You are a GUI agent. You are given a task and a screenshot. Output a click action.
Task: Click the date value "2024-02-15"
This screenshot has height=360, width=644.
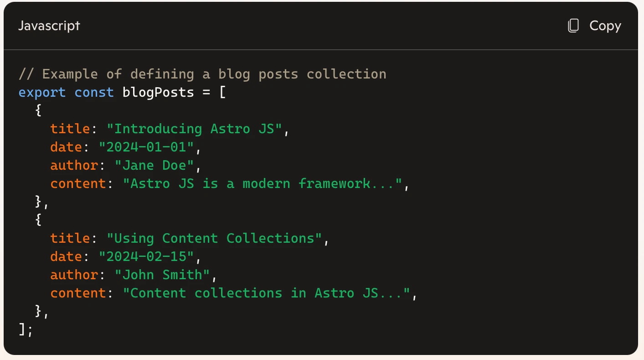coord(146,256)
